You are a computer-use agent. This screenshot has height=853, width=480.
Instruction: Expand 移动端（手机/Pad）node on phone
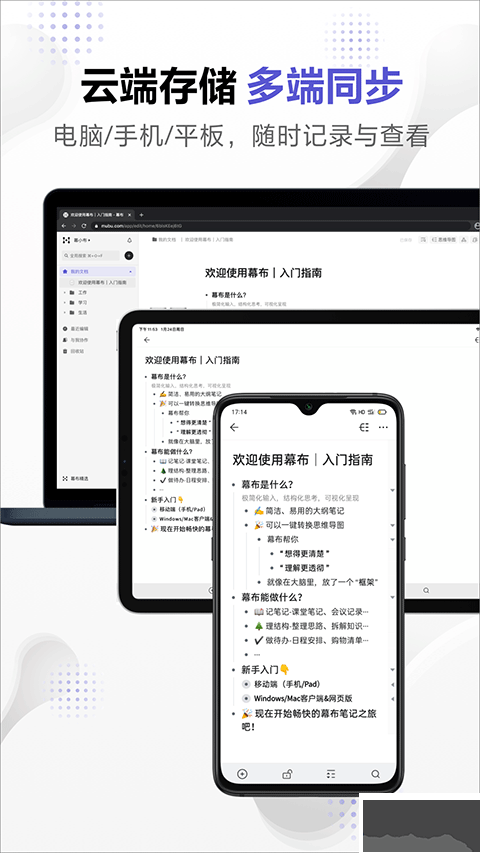coord(392,684)
